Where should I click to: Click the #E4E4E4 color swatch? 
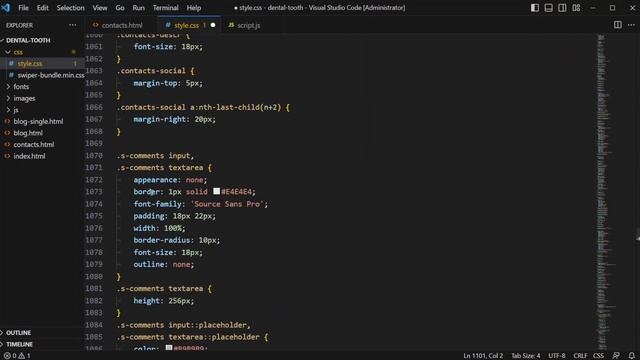coord(216,191)
